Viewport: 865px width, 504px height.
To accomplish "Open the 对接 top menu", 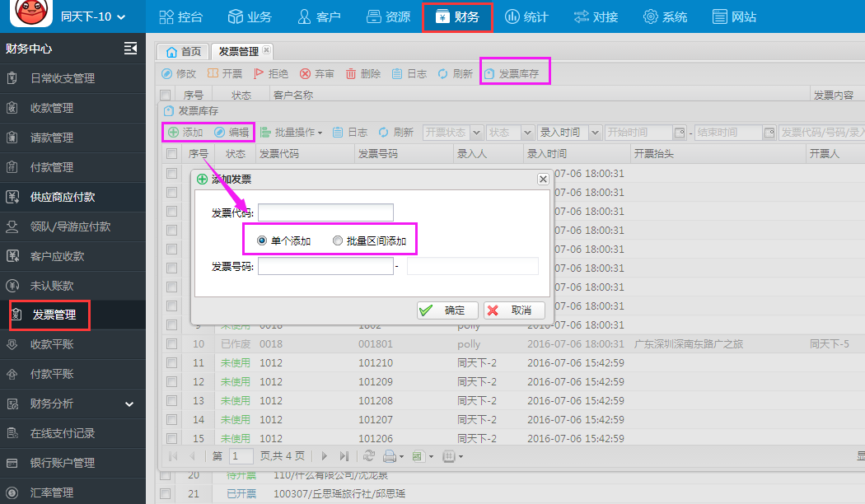I will (596, 17).
